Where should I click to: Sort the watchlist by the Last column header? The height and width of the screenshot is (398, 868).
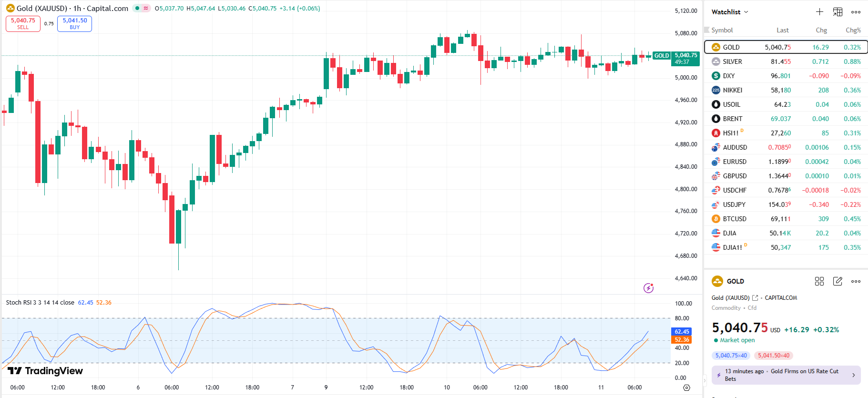click(x=782, y=30)
